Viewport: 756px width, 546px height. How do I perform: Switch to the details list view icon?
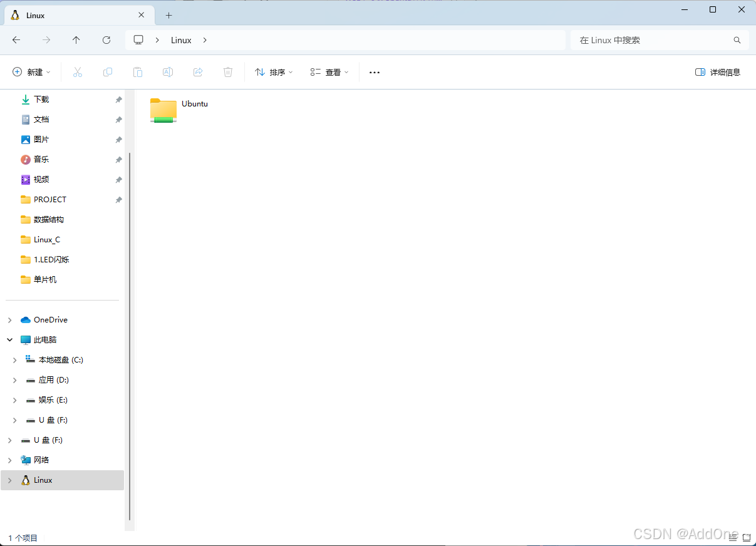coord(733,537)
